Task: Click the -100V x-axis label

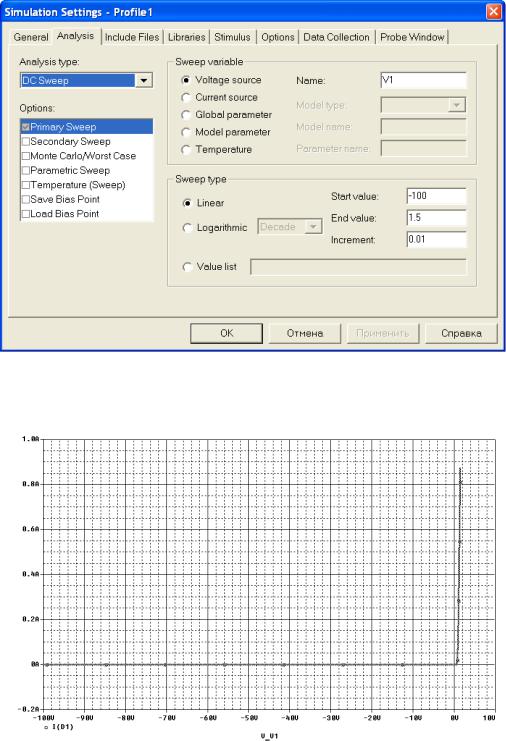Action: pos(44,718)
